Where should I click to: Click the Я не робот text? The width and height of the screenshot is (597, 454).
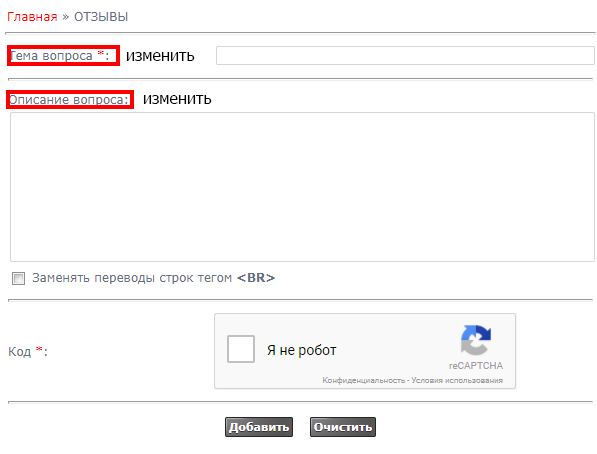[x=302, y=350]
